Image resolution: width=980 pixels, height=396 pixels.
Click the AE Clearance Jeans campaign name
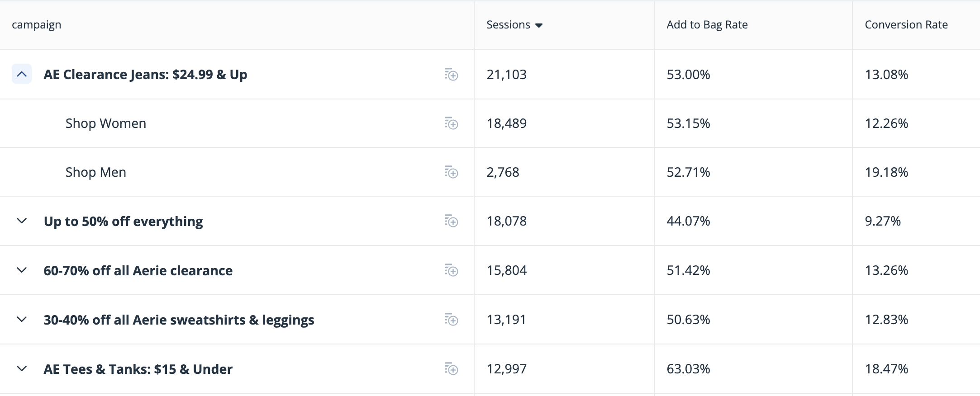click(145, 75)
